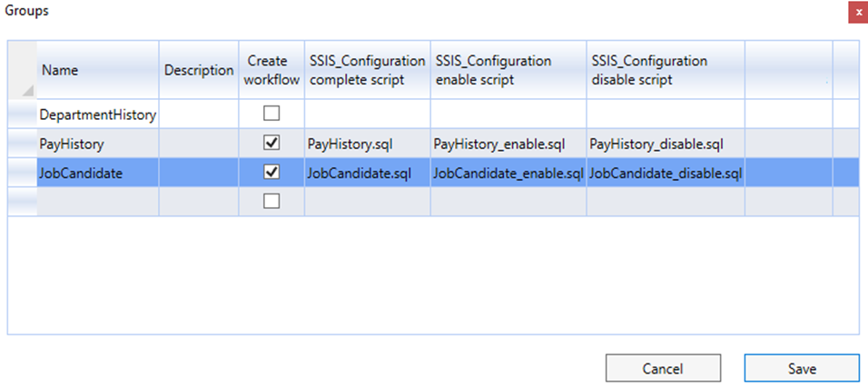Select the PayHistory.sql cell
The height and width of the screenshot is (389, 868).
click(367, 145)
